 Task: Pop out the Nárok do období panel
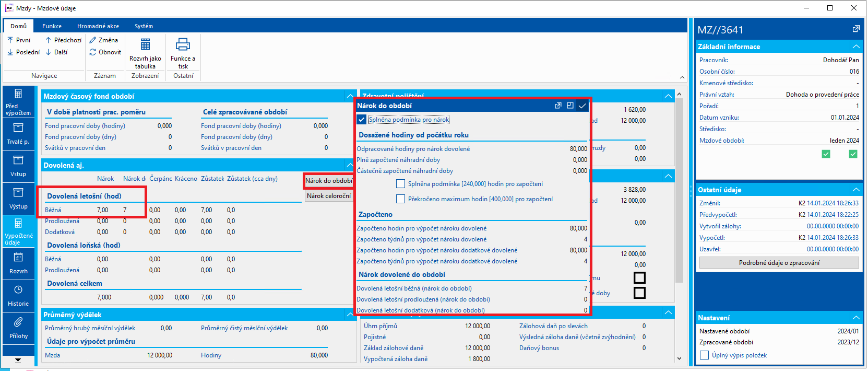[558, 106]
